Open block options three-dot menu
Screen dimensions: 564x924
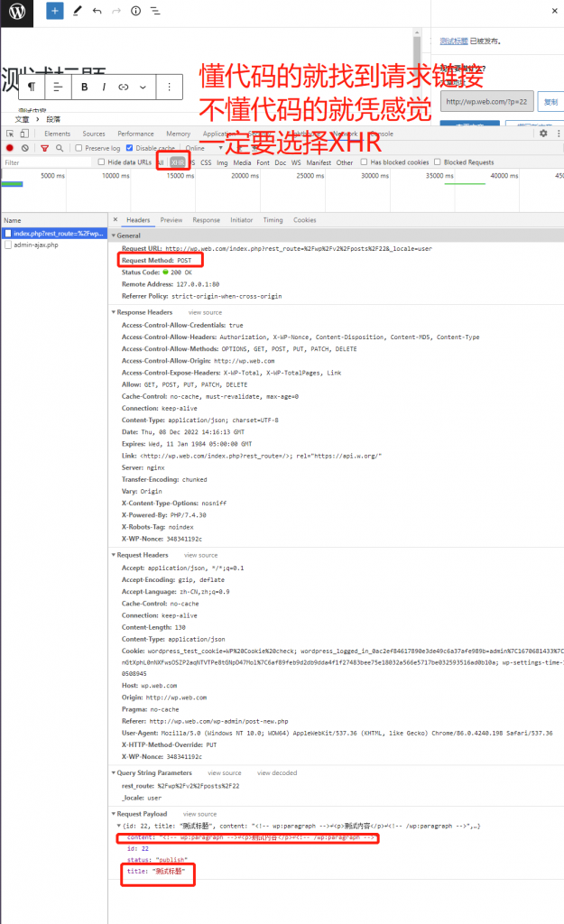(x=169, y=88)
